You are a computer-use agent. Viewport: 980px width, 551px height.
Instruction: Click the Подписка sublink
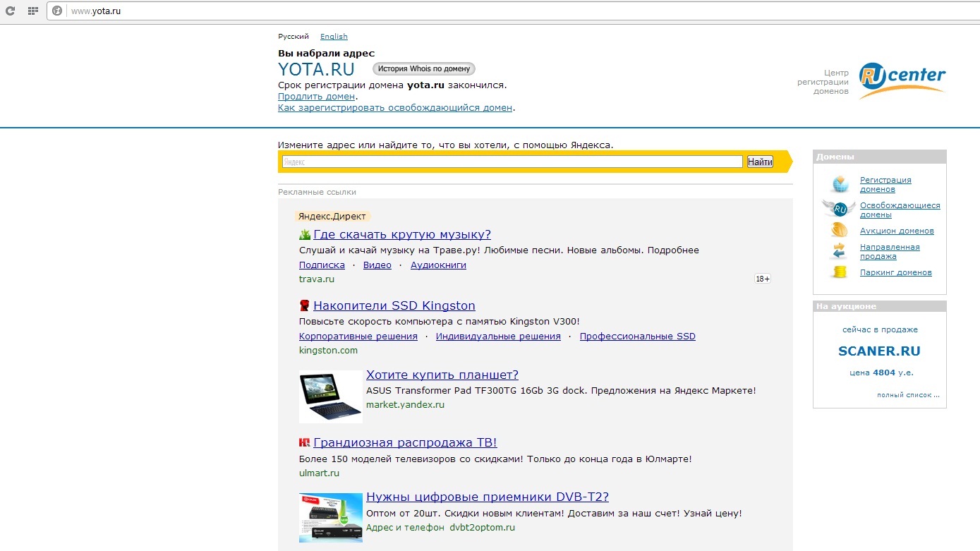click(322, 265)
